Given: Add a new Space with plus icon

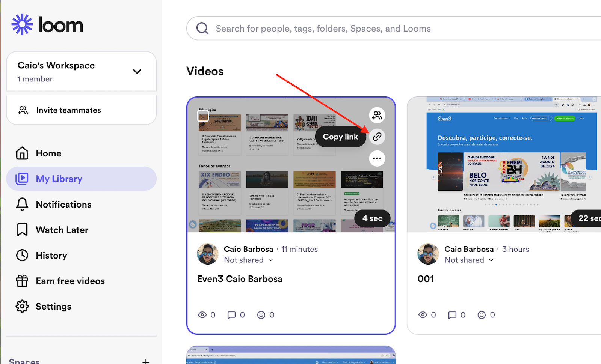Looking at the screenshot, I should (146, 362).
